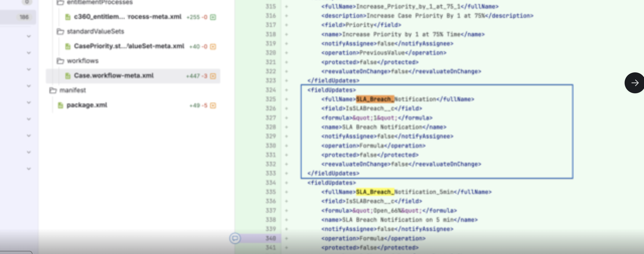Open the entitlementProcesses folder entry

[x=99, y=2]
